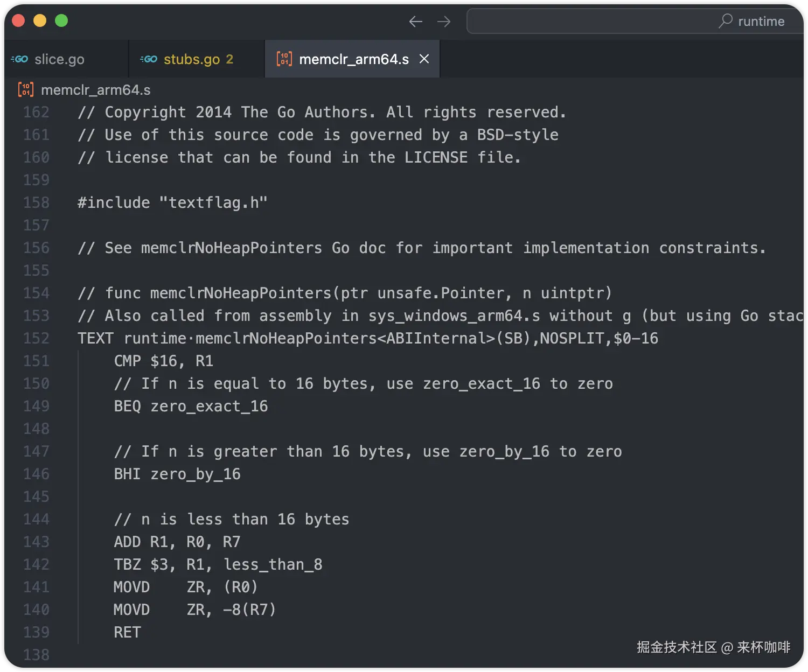The width and height of the screenshot is (808, 672).
Task: Click the BEQ zero_exact_16 instruction
Action: [191, 406]
